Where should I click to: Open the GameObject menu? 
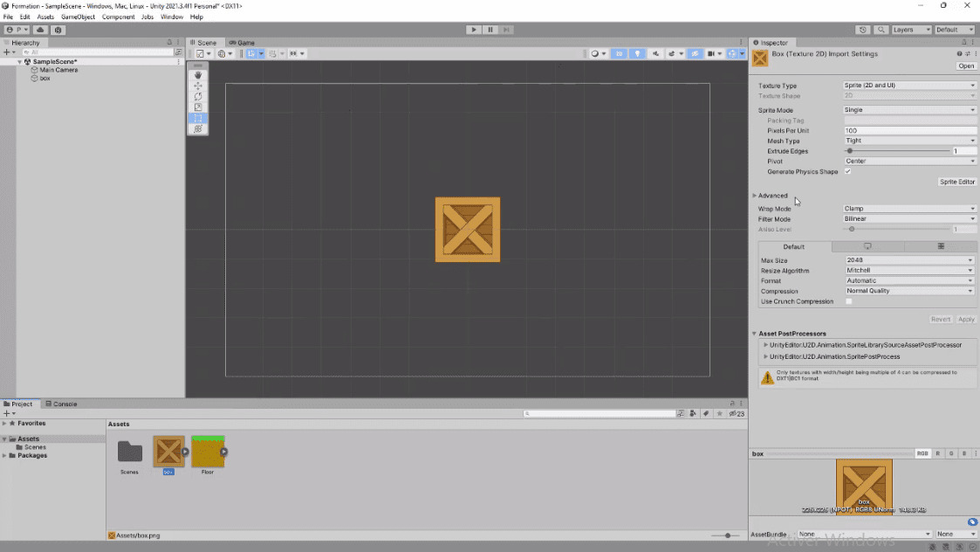[x=79, y=16]
